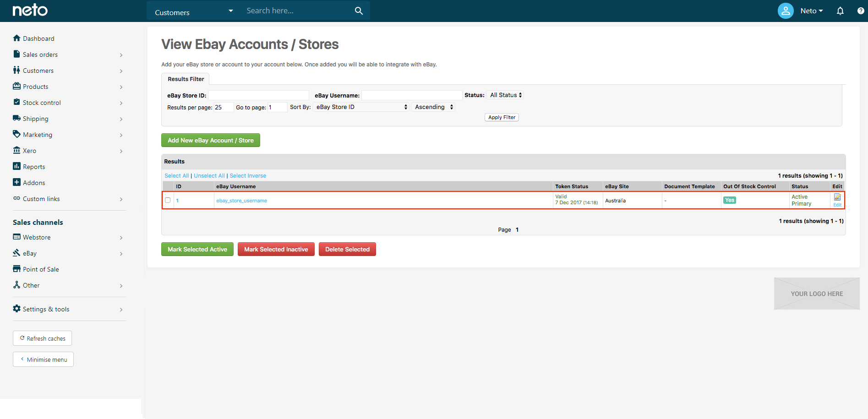
Task: Click the Xero bank icon
Action: [x=17, y=150]
